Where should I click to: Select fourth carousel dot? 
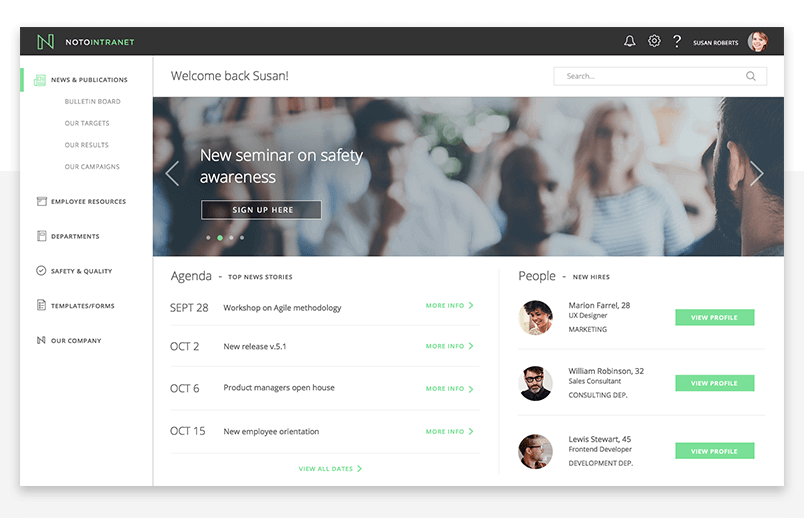tap(242, 237)
